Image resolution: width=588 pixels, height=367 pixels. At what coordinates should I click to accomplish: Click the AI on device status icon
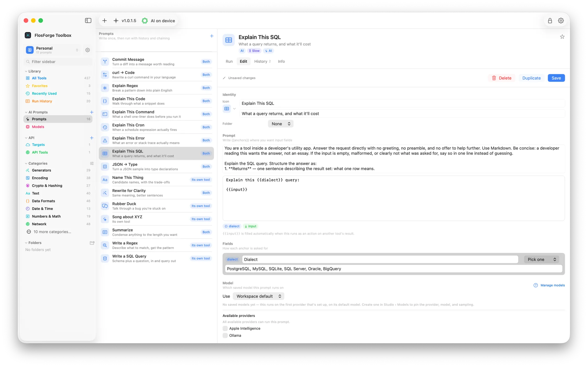[x=145, y=20]
